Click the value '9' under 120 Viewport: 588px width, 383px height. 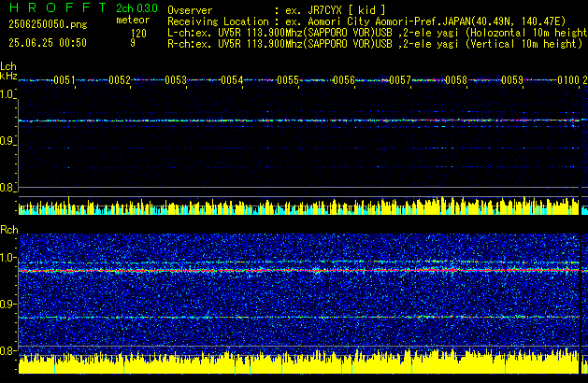pos(133,43)
